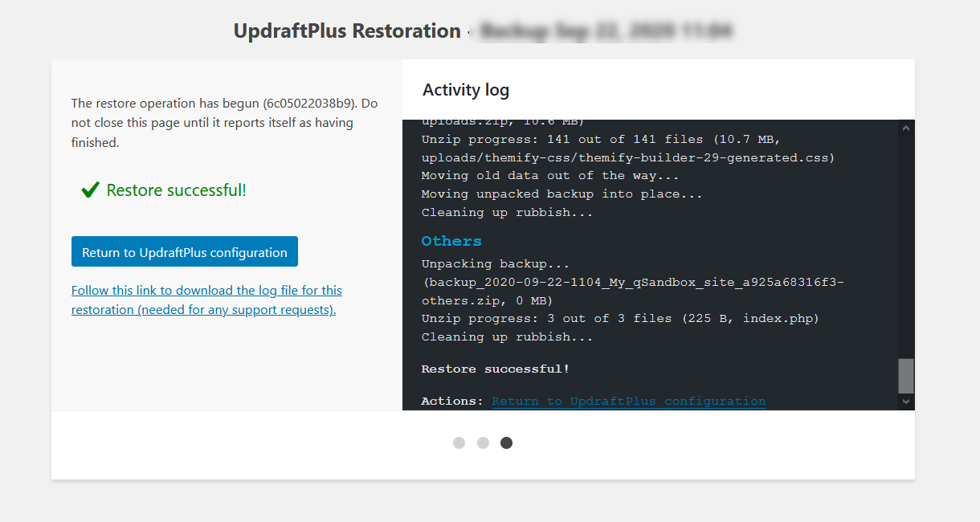The height and width of the screenshot is (522, 980).
Task: Click the 'Actions:' label in the log
Action: tap(453, 401)
